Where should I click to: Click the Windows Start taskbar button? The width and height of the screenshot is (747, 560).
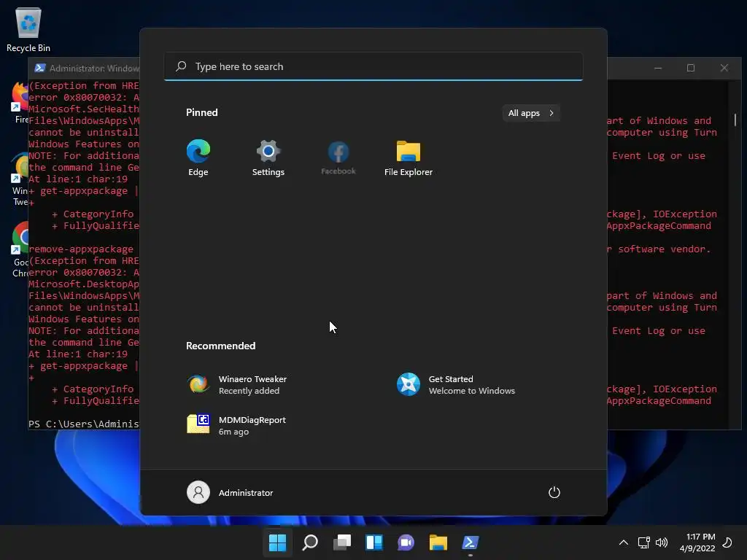click(x=277, y=542)
